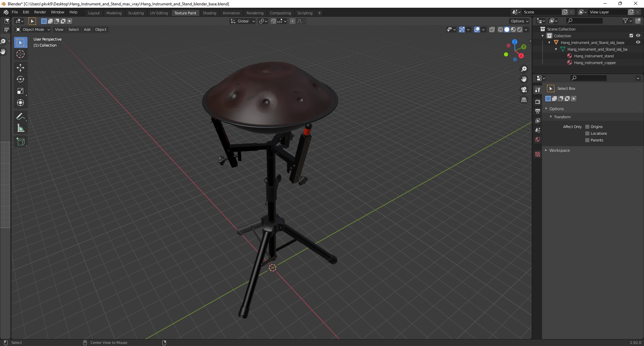644x346 pixels.
Task: Switch to material preview shading
Action: [x=513, y=30]
